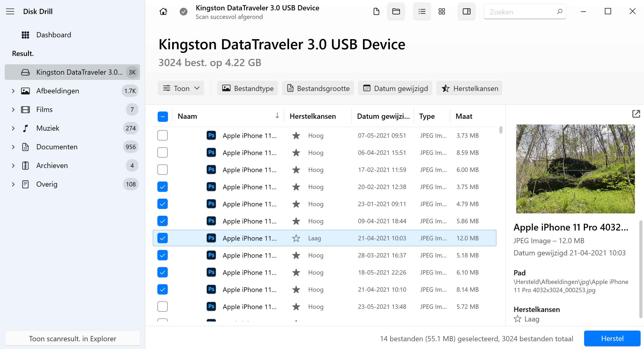Open the Toon dropdown

point(181,88)
